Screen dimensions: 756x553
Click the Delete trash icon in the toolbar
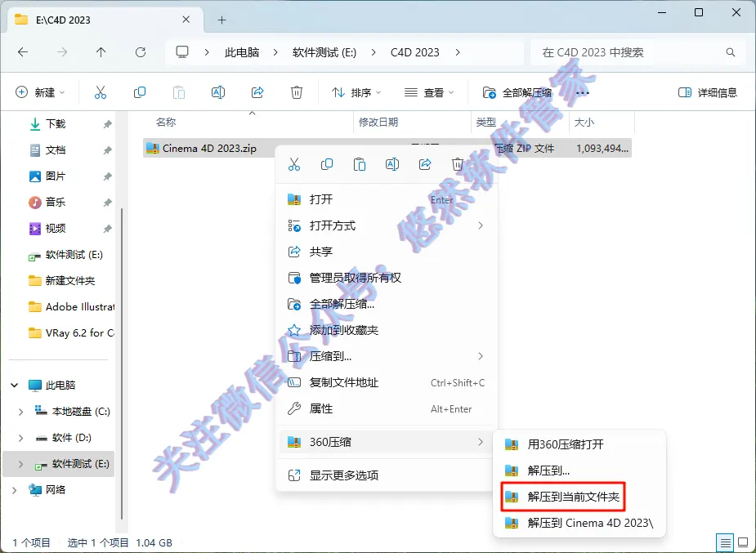pyautogui.click(x=297, y=92)
